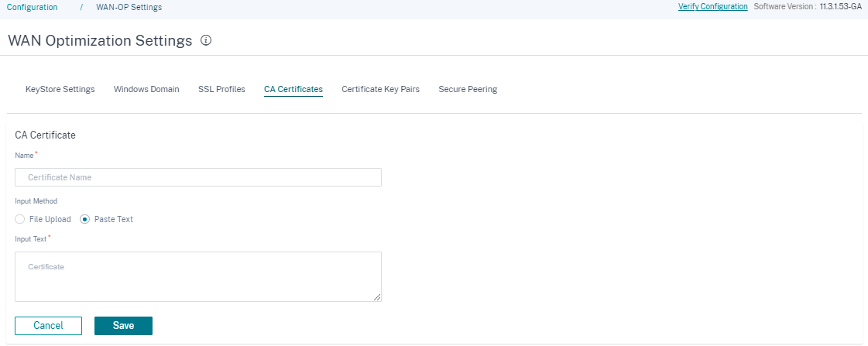Click the WAN-OP Settings breadcrumb
The image size is (868, 346).
point(129,7)
